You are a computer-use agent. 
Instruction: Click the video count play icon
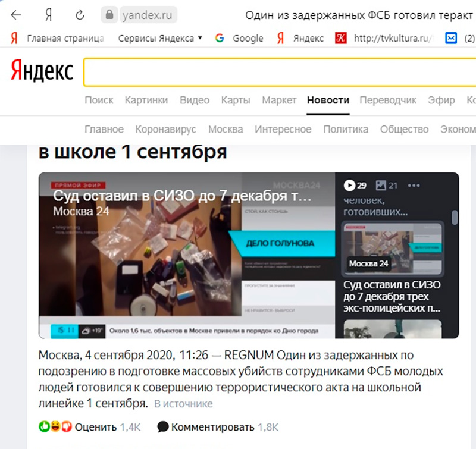349,185
